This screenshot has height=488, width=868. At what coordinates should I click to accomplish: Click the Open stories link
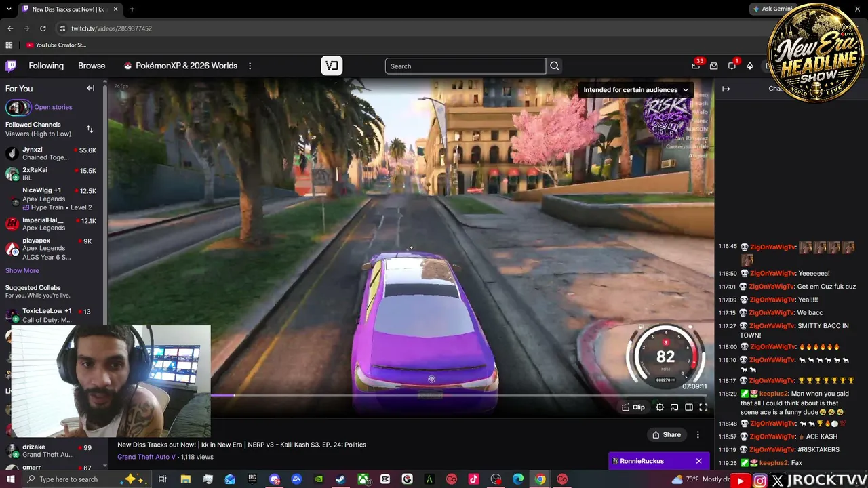[x=53, y=107]
